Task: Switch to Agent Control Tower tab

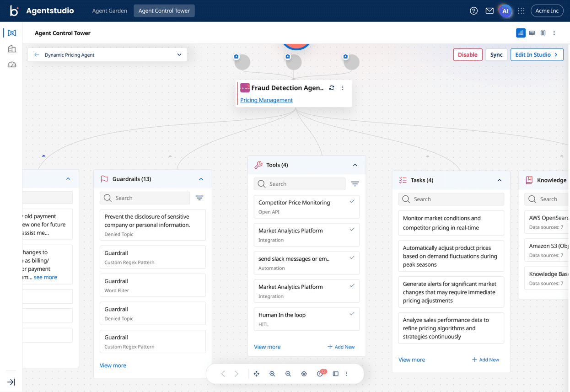Action: pyautogui.click(x=164, y=11)
